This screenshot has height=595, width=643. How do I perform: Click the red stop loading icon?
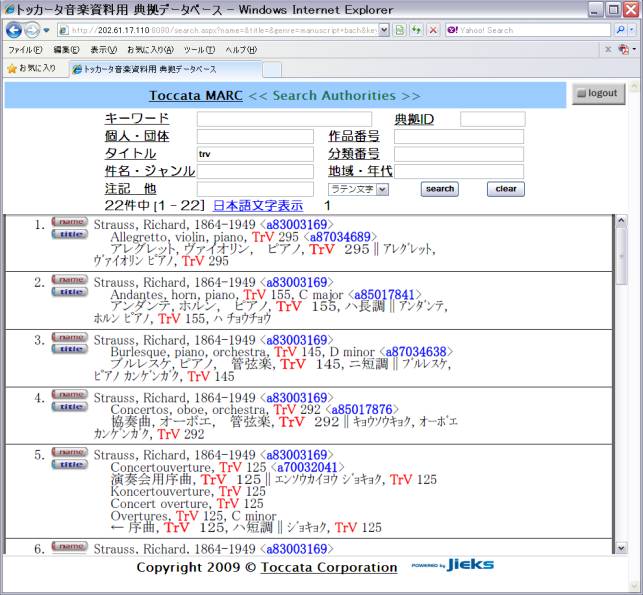click(x=433, y=30)
